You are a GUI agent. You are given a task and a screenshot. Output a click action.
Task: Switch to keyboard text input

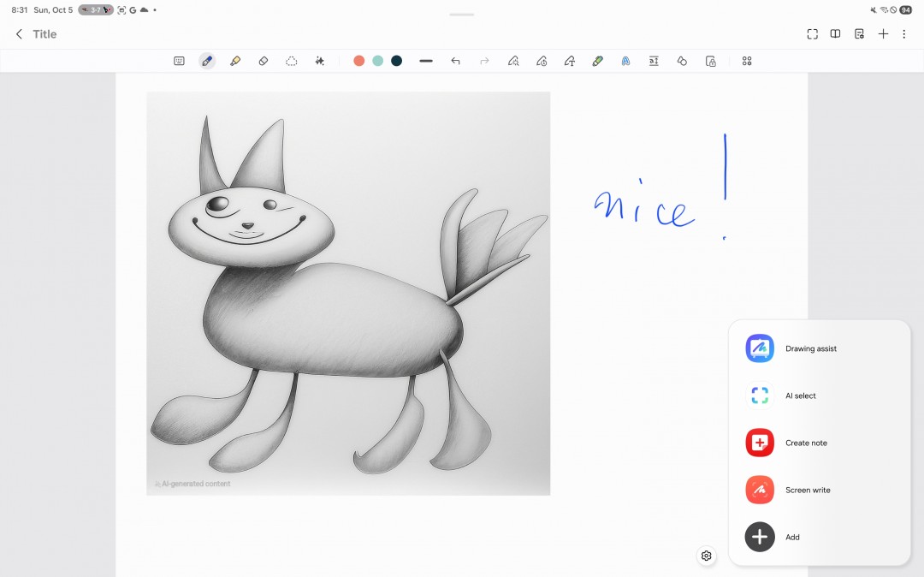[x=179, y=61]
